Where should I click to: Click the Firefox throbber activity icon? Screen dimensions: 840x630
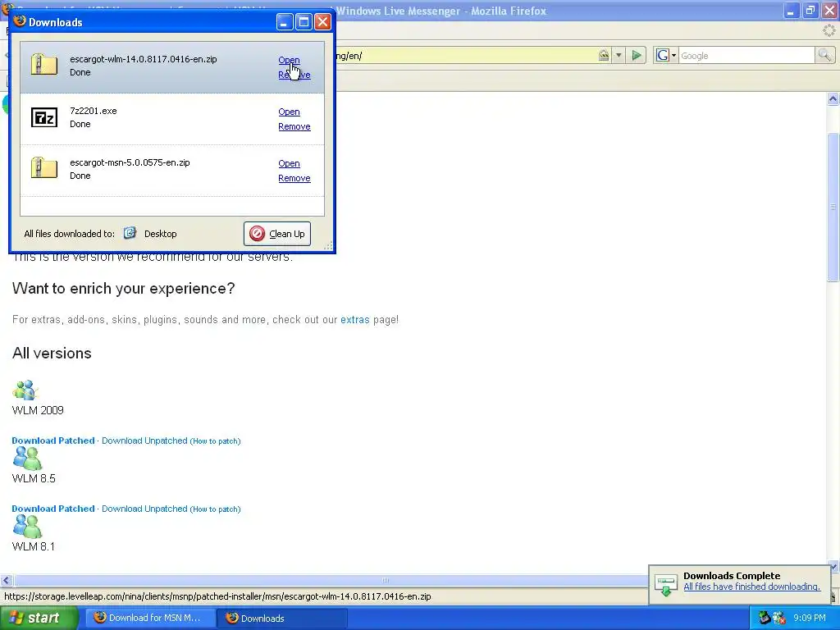(x=829, y=30)
